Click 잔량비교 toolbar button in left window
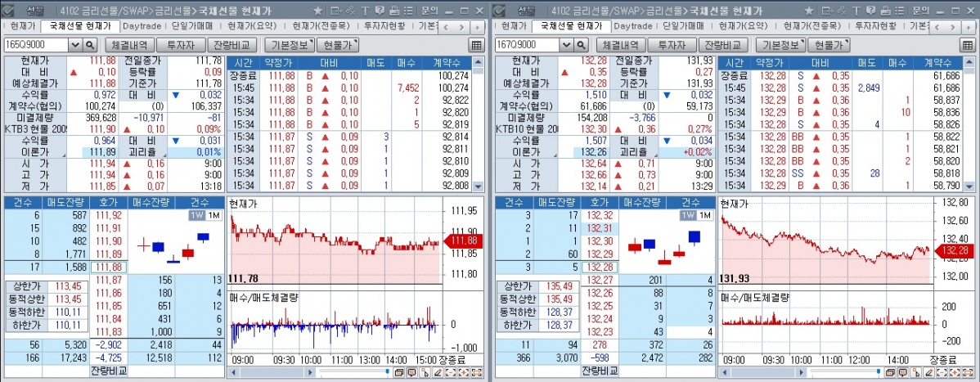 coord(232,45)
